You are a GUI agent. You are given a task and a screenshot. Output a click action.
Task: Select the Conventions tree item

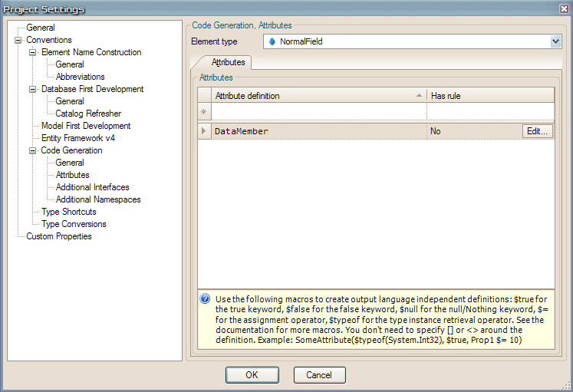tap(49, 40)
